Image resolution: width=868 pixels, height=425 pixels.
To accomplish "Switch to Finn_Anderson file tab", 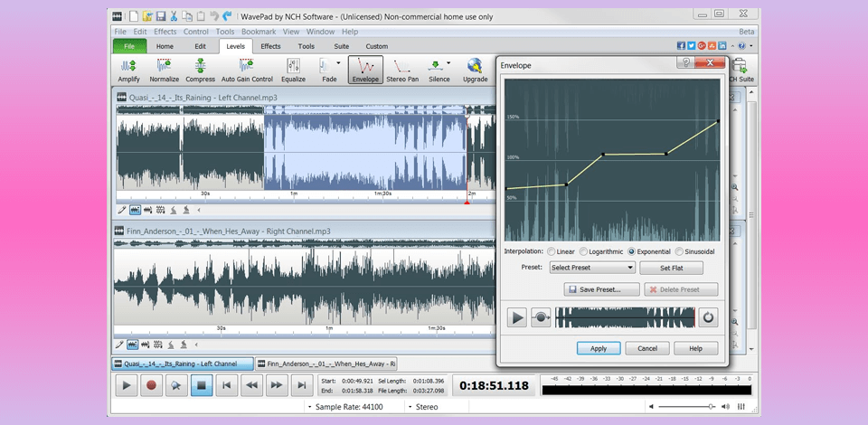I will pos(325,364).
